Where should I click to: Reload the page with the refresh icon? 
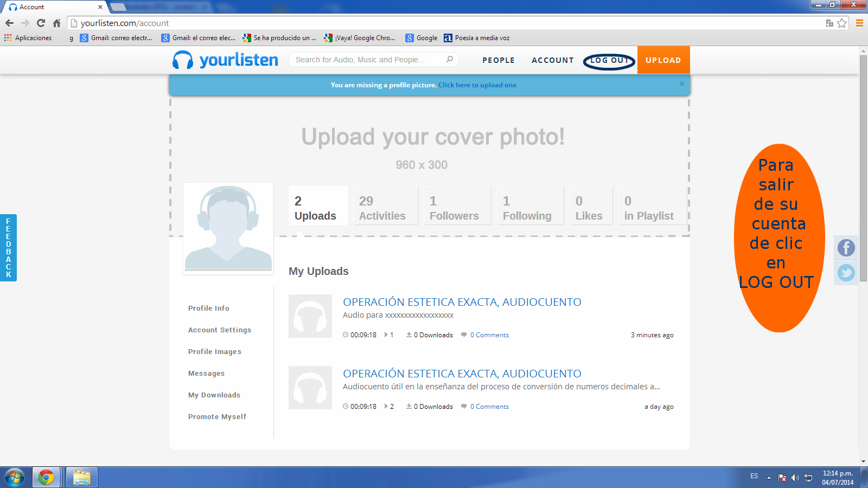tap(41, 23)
